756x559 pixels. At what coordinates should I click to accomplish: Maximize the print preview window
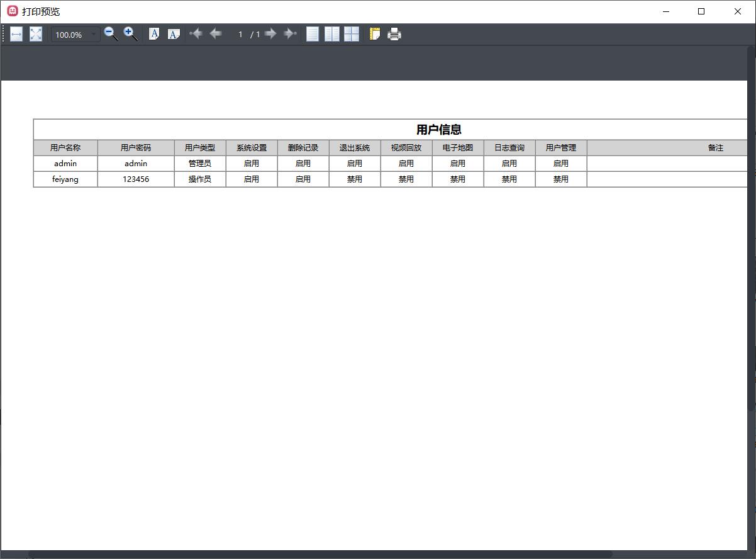(701, 11)
